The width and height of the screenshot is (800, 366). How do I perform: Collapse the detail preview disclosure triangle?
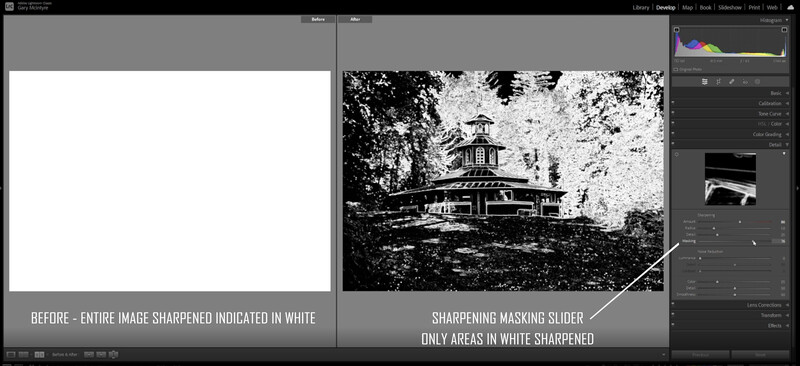785,154
